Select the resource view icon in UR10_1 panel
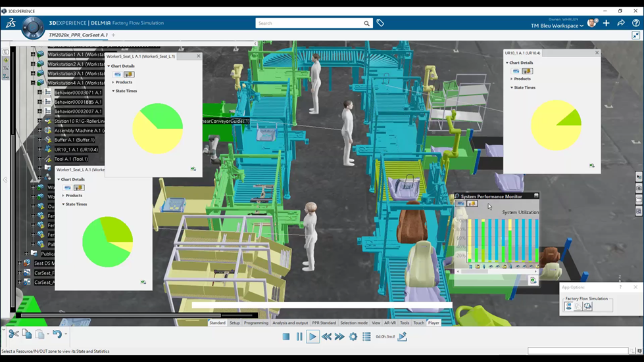This screenshot has width=644, height=362. tap(528, 71)
